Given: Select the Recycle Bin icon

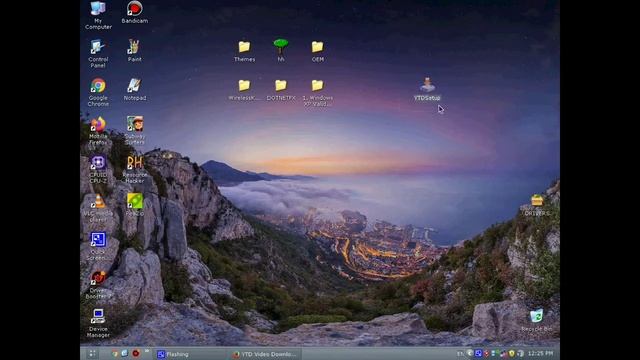Looking at the screenshot, I should pos(537,320).
